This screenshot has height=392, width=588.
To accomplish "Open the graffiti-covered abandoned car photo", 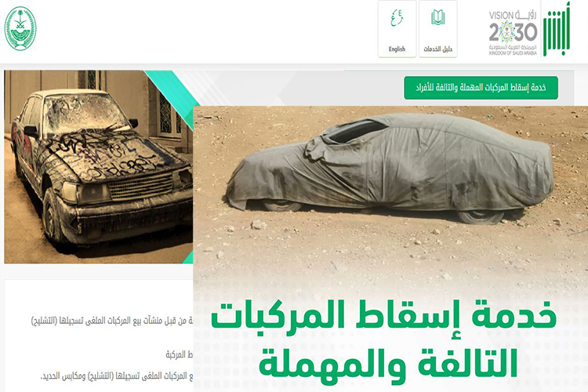I will 98,166.
